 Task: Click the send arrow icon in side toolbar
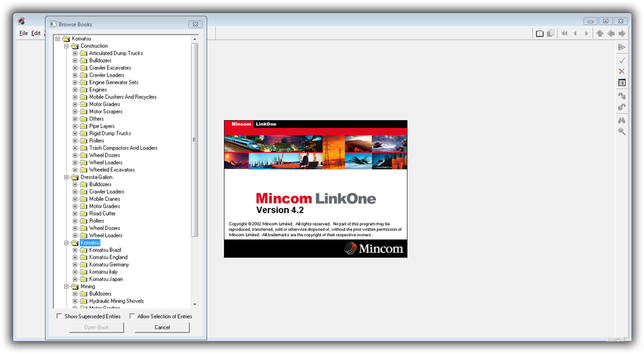(622, 47)
